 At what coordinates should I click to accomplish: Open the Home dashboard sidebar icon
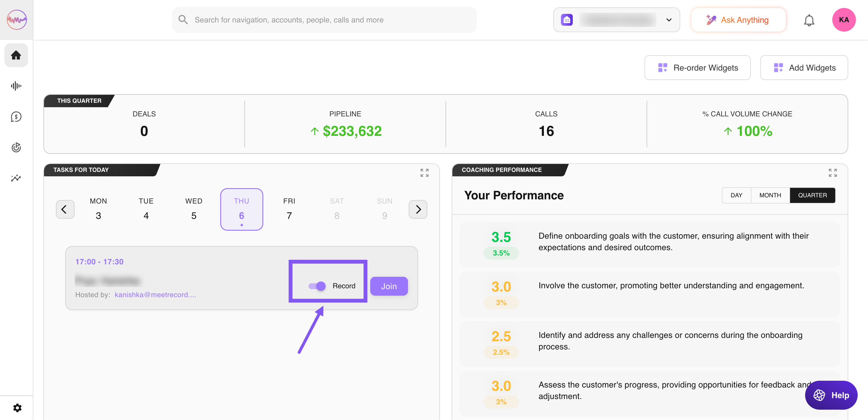tap(16, 55)
